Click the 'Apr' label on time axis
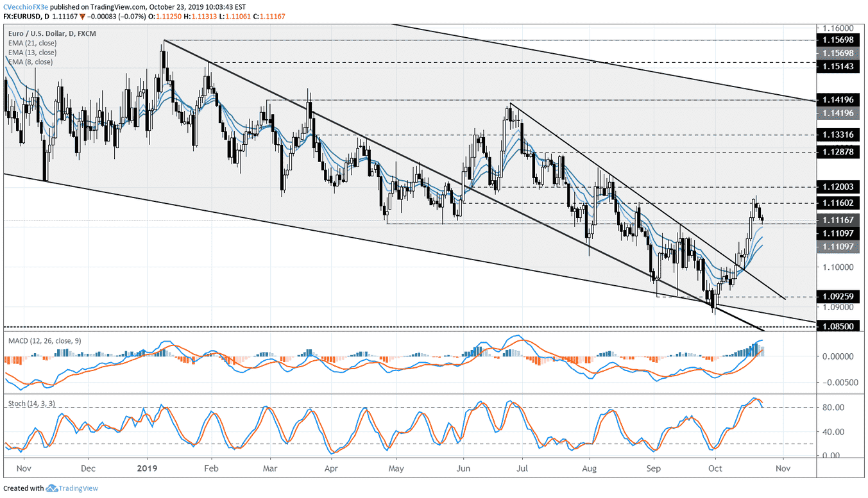 331,469
